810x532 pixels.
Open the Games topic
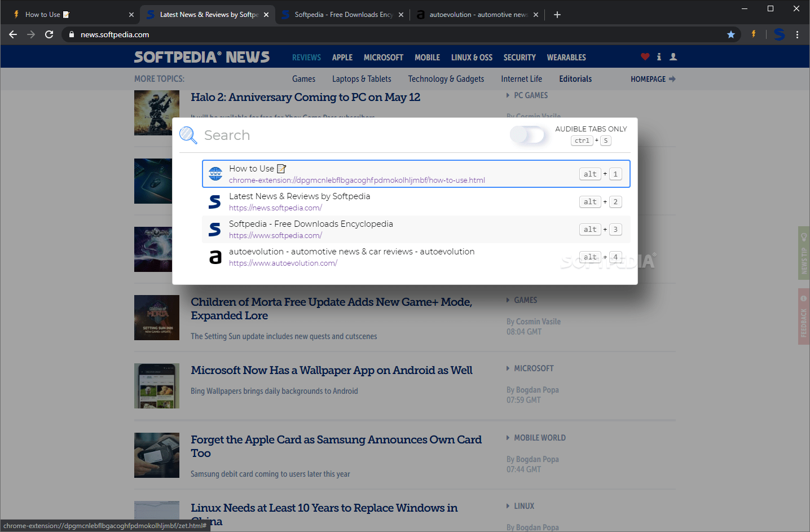pyautogui.click(x=303, y=79)
